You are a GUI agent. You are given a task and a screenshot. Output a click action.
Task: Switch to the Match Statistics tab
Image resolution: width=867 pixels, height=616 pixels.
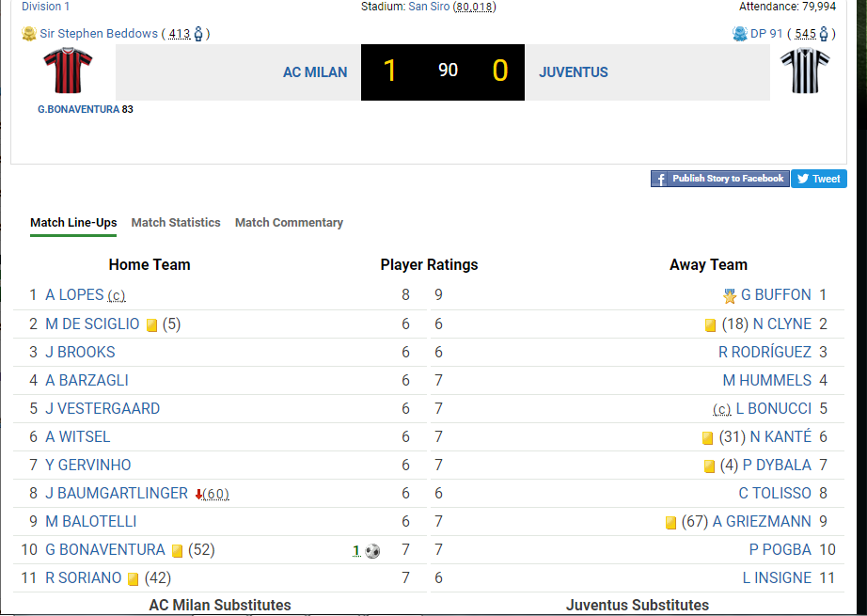tap(176, 223)
